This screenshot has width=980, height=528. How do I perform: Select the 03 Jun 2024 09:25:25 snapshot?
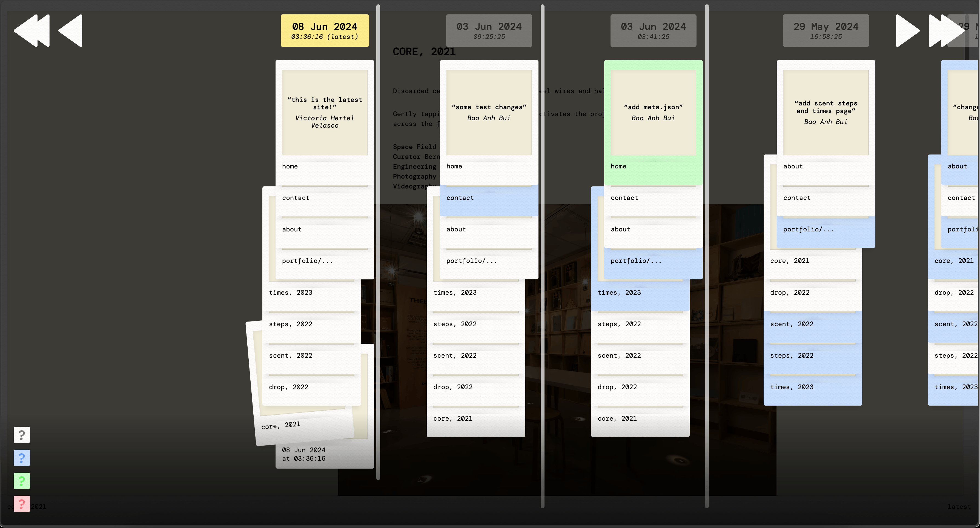coord(489,30)
